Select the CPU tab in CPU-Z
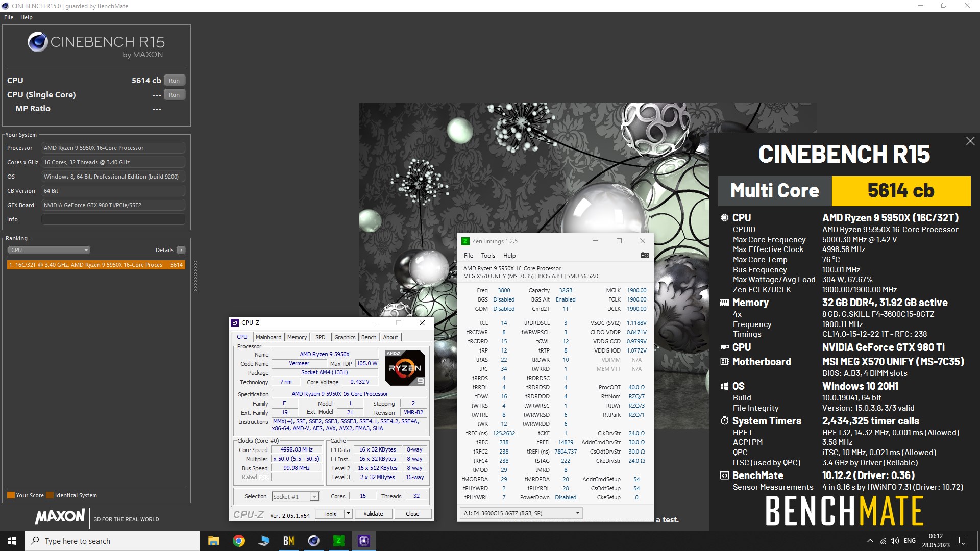This screenshot has height=551, width=980. pyautogui.click(x=242, y=337)
